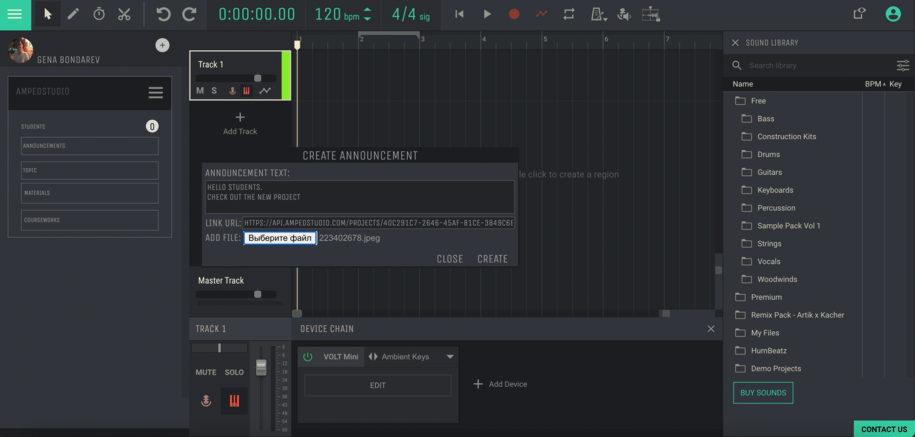Create the announcement
Viewport: 915px width, 437px height.
tap(493, 258)
